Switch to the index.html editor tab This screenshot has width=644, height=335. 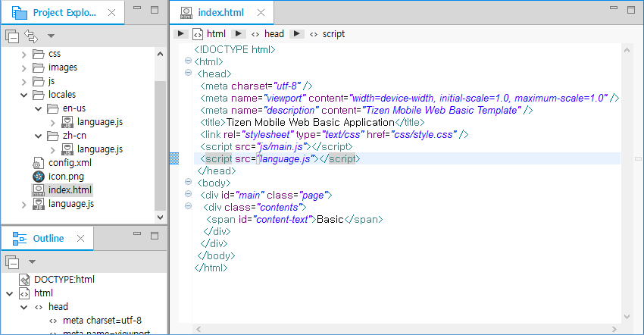[x=220, y=13]
